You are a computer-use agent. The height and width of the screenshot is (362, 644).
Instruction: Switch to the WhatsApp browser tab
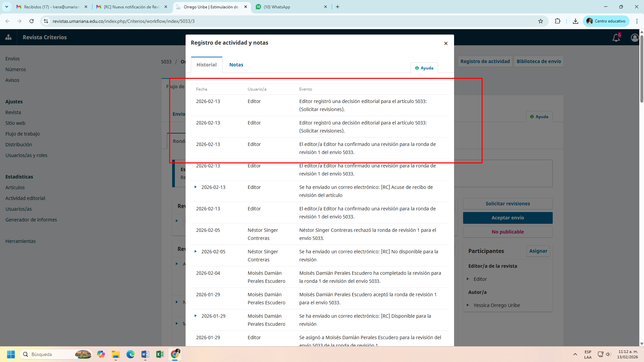pos(291,7)
